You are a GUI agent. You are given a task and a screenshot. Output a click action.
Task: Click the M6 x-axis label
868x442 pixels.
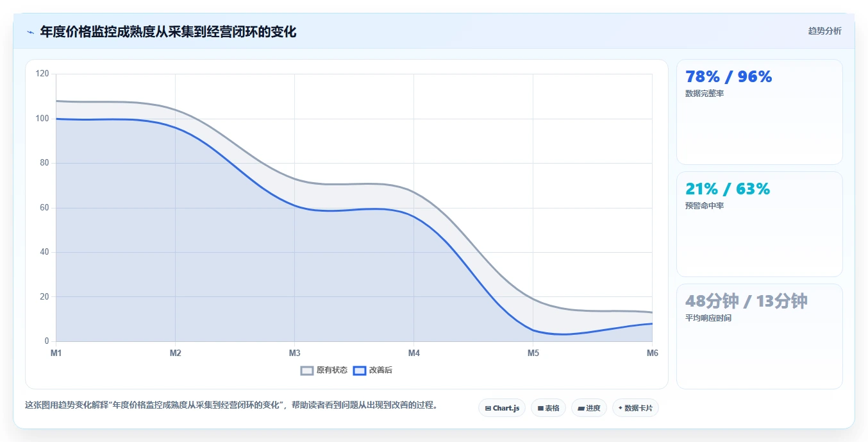click(652, 353)
